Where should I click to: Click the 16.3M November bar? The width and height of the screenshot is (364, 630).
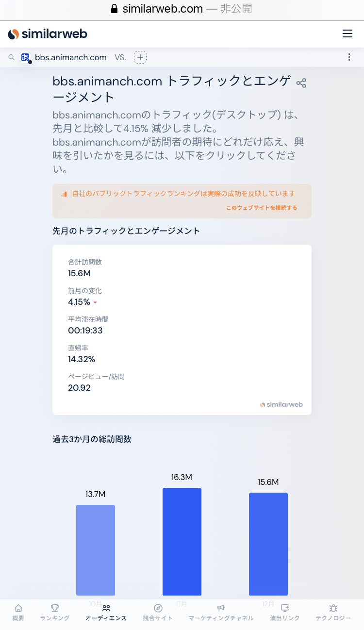[182, 541]
